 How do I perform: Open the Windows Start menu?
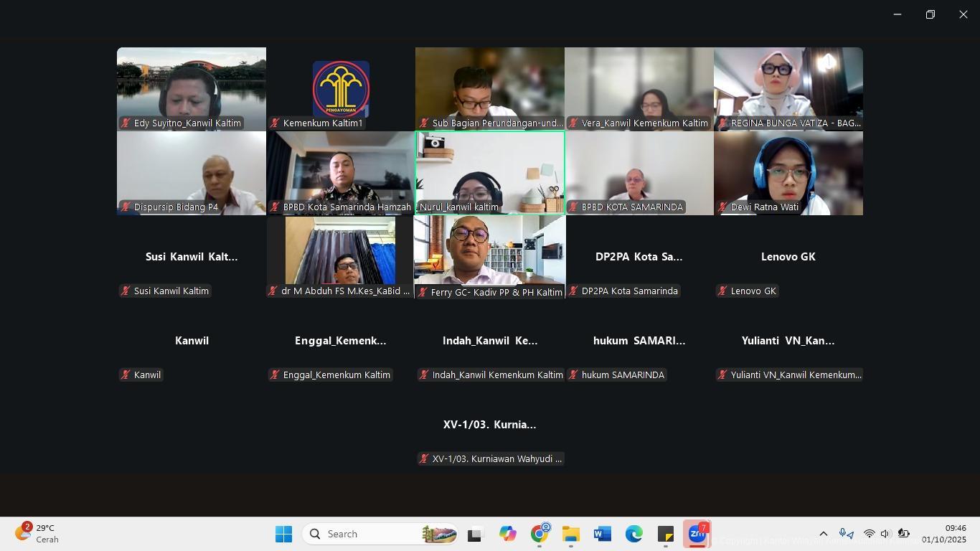pyautogui.click(x=283, y=534)
